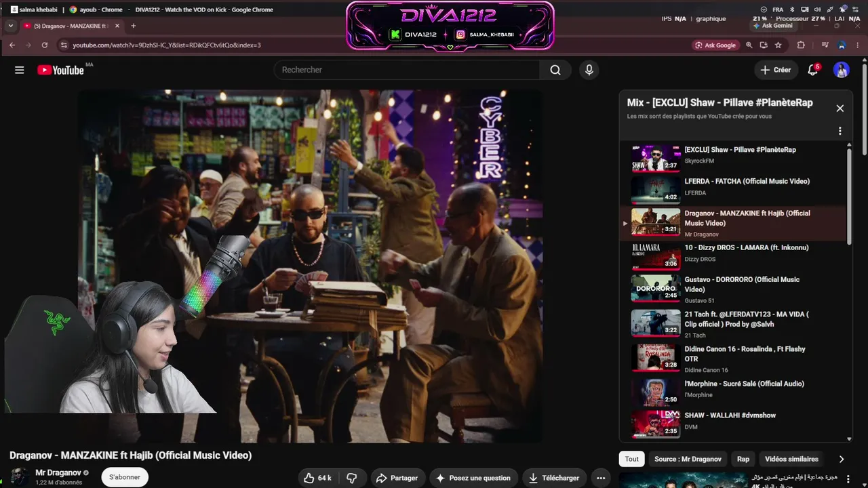Play the Dizzy DROS - LAMARA thumbnail
Screen dimensions: 868x488
coord(656,256)
